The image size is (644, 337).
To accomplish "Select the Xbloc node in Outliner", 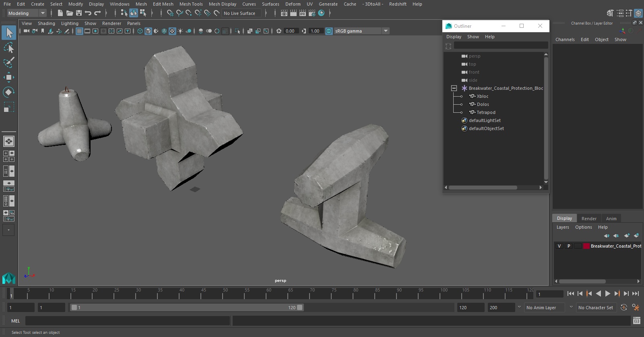I will [x=482, y=96].
